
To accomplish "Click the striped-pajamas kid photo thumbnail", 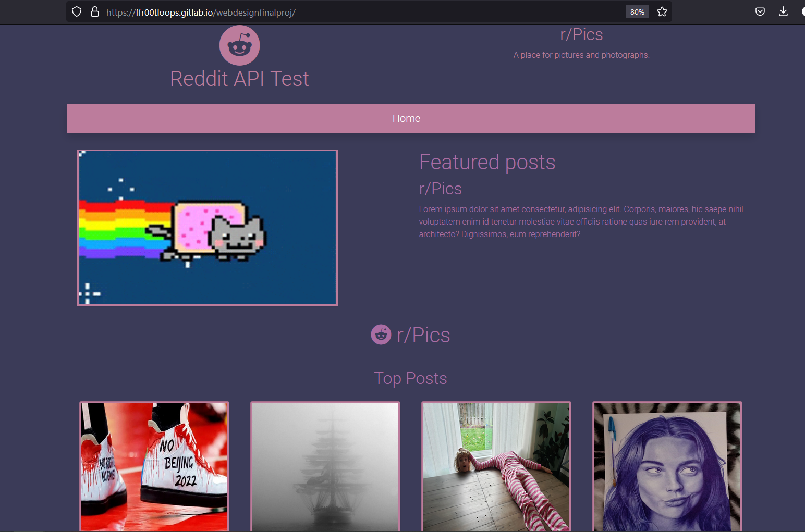I will tap(496, 466).
